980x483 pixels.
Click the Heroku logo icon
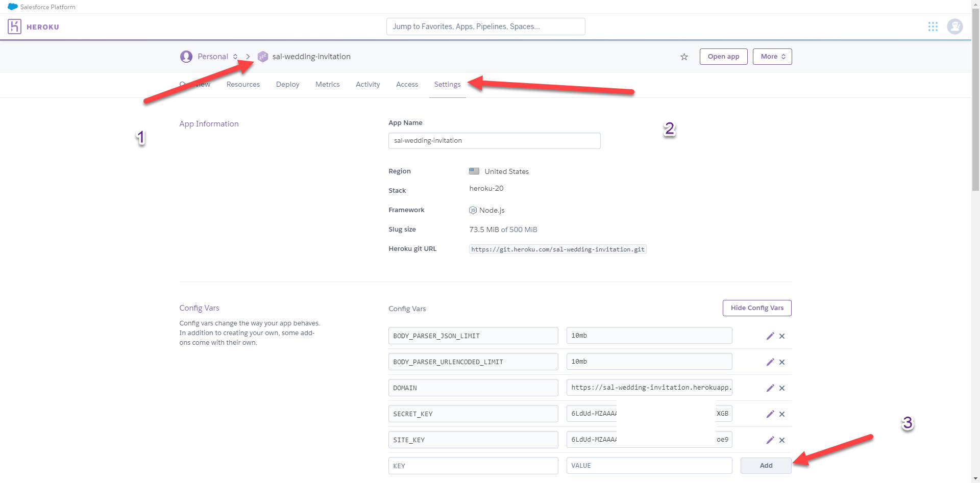(x=14, y=27)
